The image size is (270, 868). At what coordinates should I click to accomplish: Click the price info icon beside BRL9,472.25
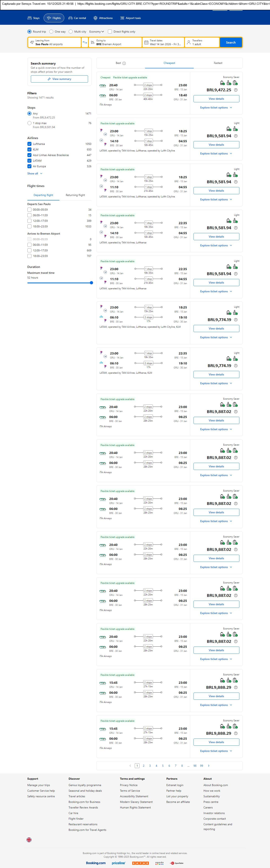(236, 90)
